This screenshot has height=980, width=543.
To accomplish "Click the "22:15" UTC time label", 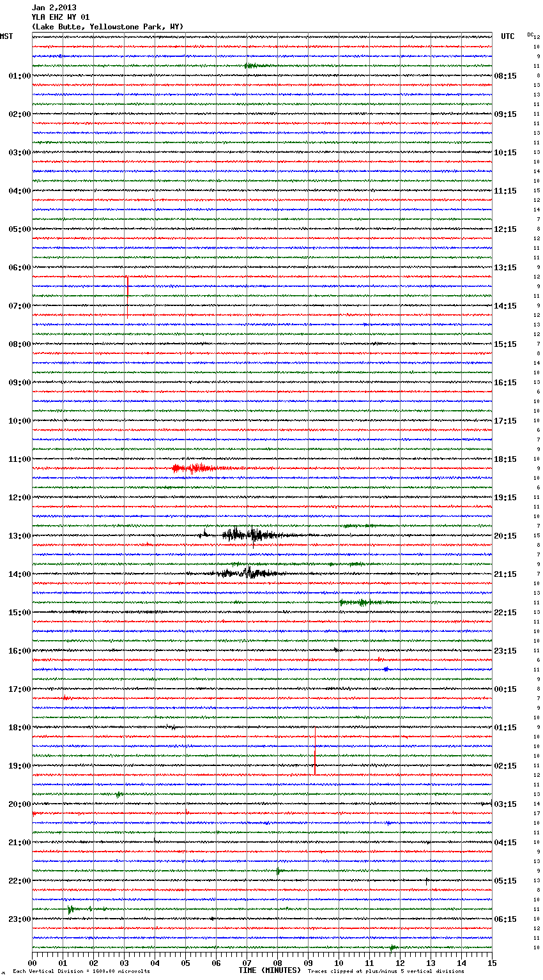I will tap(505, 613).
